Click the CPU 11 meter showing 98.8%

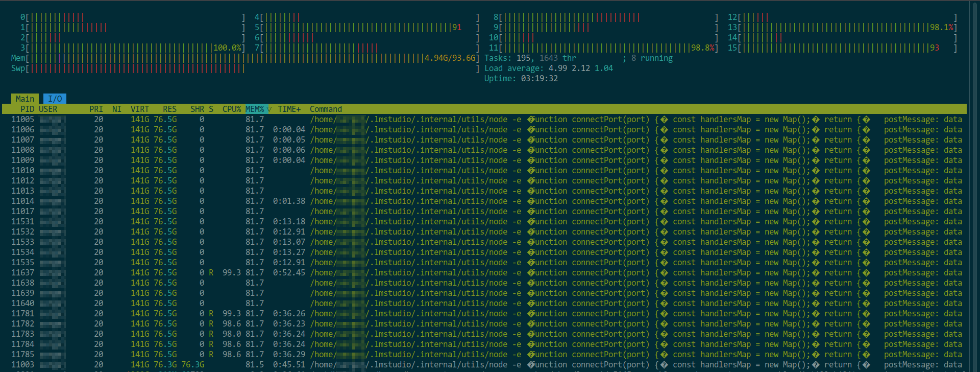(x=604, y=48)
